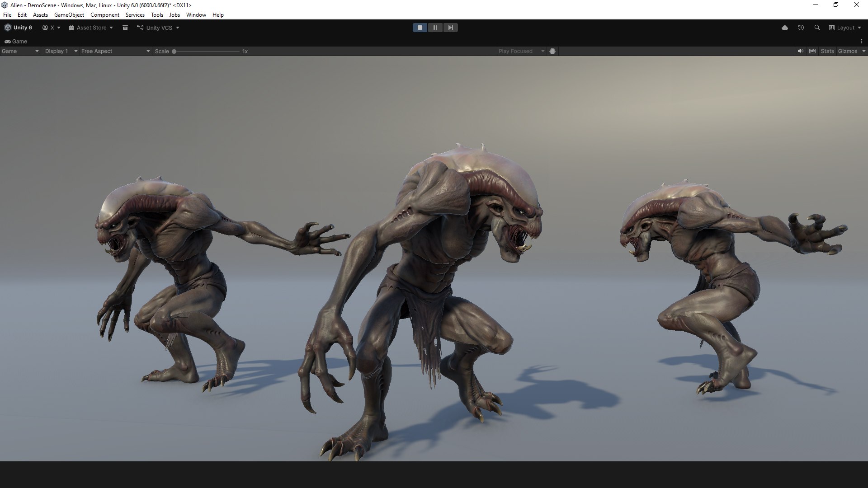Pause the game

tap(435, 28)
